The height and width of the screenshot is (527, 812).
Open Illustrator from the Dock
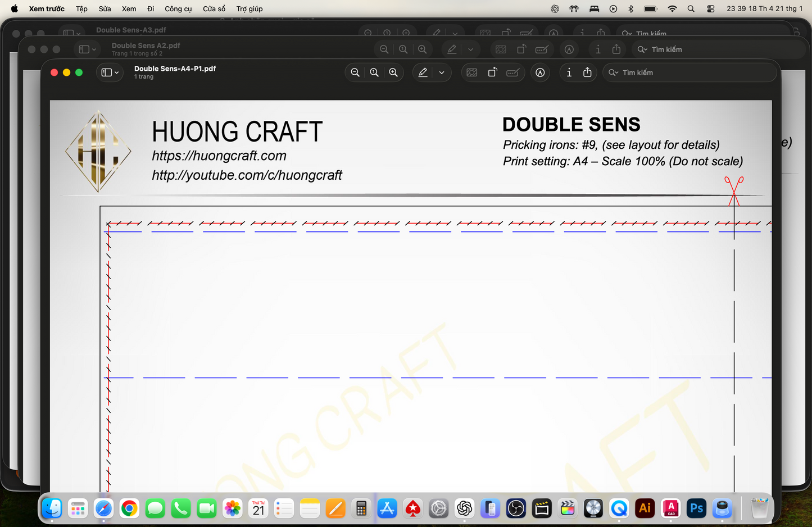[645, 508]
